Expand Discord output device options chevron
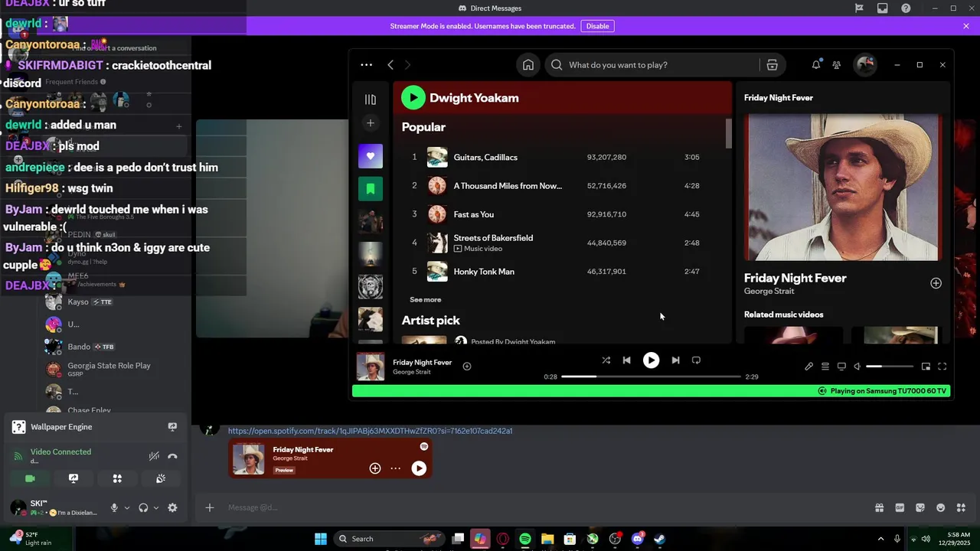The image size is (980, 551). tap(156, 507)
